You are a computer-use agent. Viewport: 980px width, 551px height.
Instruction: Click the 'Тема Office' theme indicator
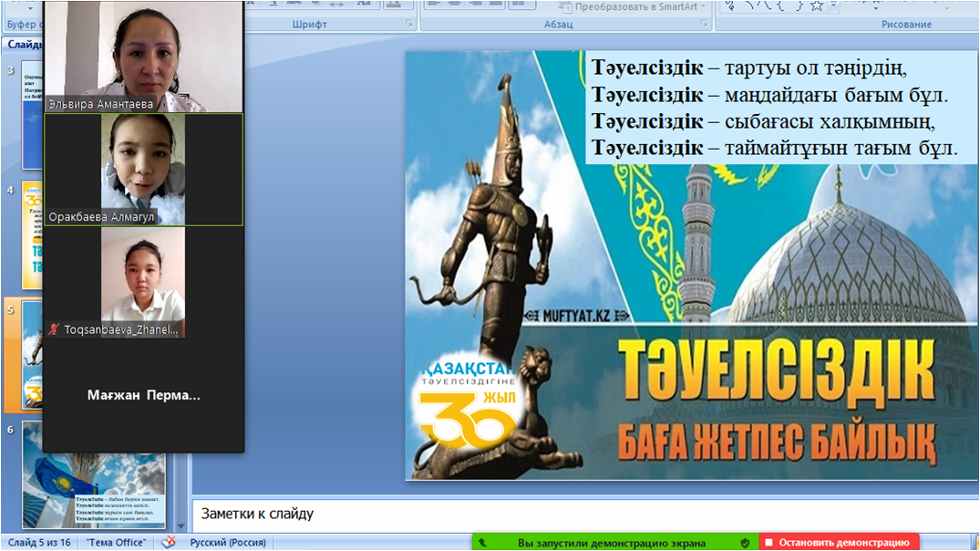(x=116, y=542)
